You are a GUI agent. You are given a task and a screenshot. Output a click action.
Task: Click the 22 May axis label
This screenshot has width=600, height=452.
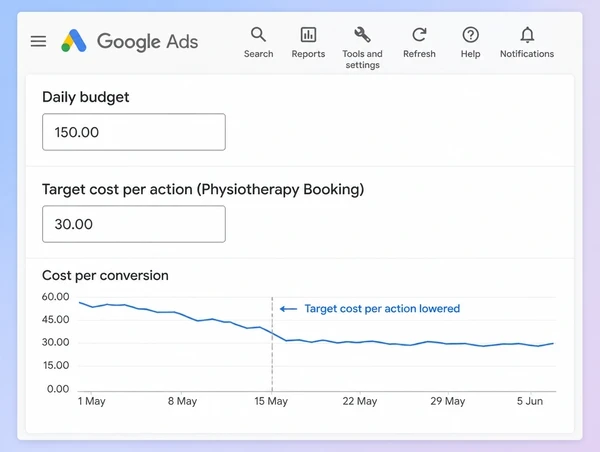(360, 401)
